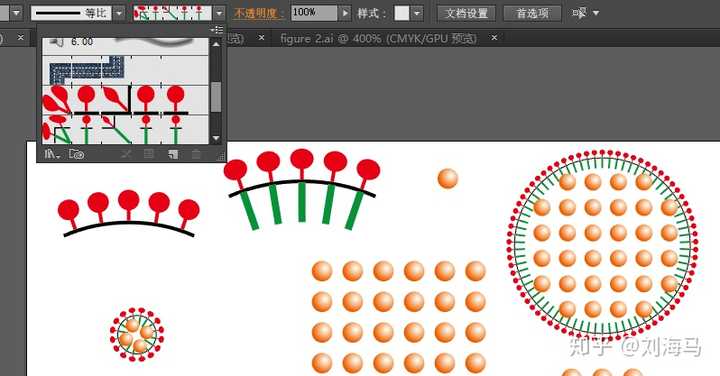Select the red circle black line pattern brush
The height and width of the screenshot is (376, 720).
(x=125, y=101)
